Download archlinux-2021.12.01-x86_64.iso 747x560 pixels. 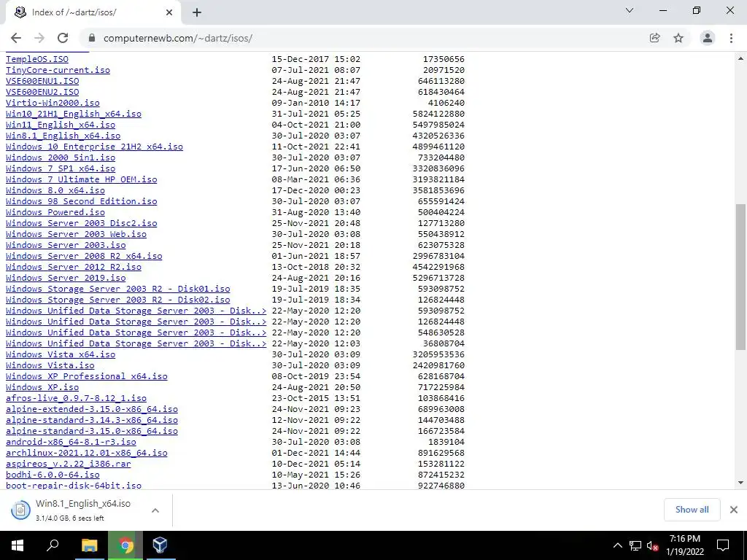click(87, 454)
